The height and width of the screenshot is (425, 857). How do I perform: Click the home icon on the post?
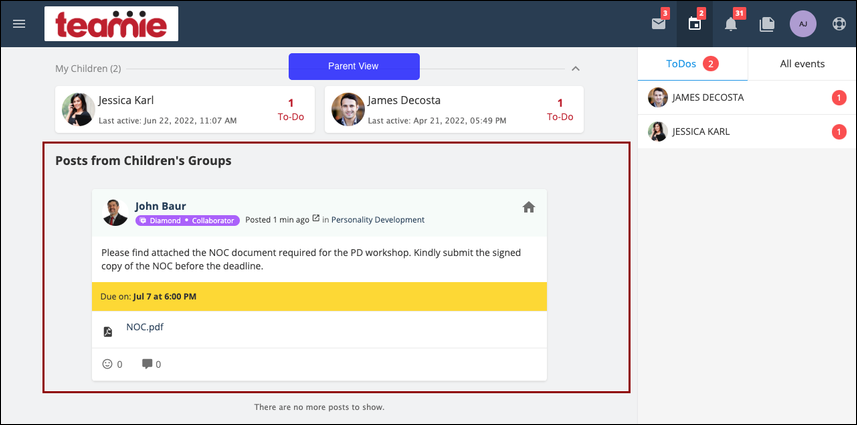click(x=529, y=207)
